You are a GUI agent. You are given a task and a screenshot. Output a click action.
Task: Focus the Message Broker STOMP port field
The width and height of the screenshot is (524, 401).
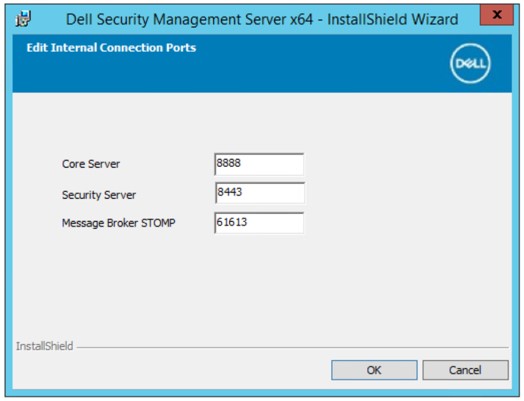(259, 223)
